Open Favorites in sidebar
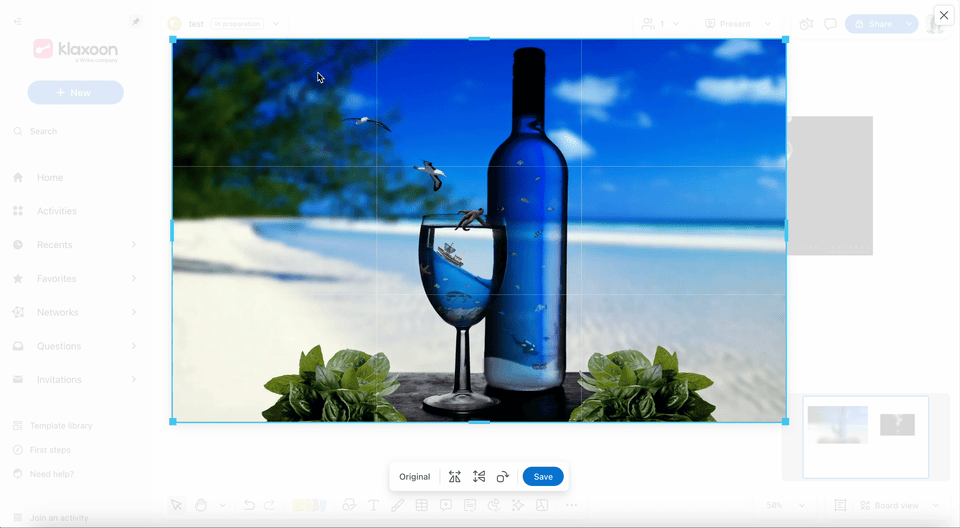The width and height of the screenshot is (960, 528). pos(56,278)
